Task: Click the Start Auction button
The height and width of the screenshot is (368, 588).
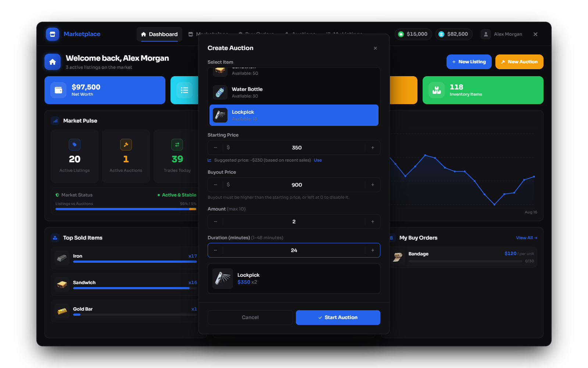Action: click(338, 318)
